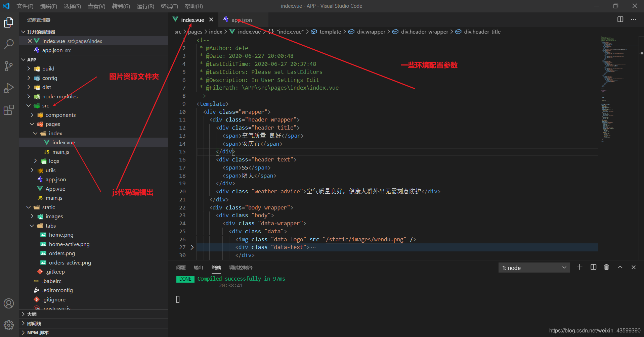
Task: Open the Source Control view
Action: (x=9, y=66)
